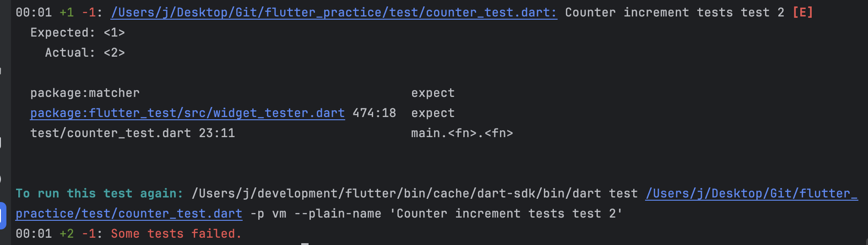Click 'expect' in the package:matcher row

click(x=433, y=93)
